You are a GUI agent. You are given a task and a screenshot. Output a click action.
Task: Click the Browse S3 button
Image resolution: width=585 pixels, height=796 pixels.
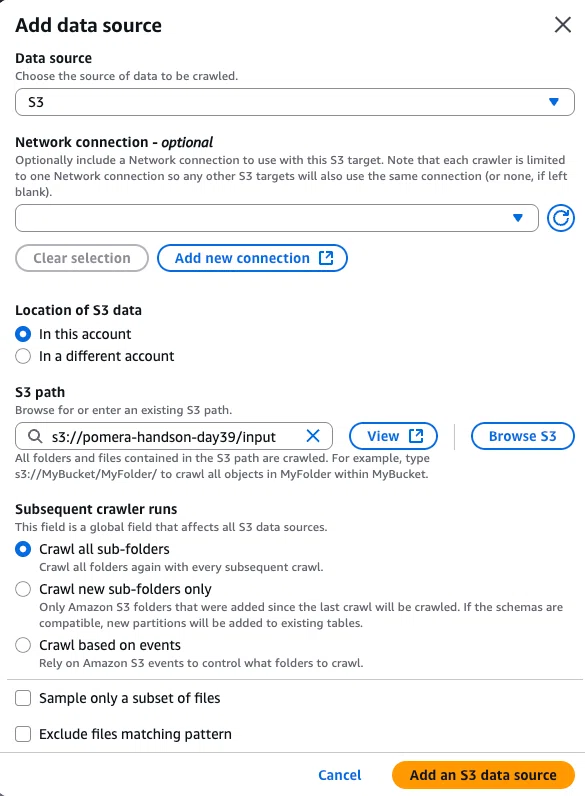[x=523, y=436]
